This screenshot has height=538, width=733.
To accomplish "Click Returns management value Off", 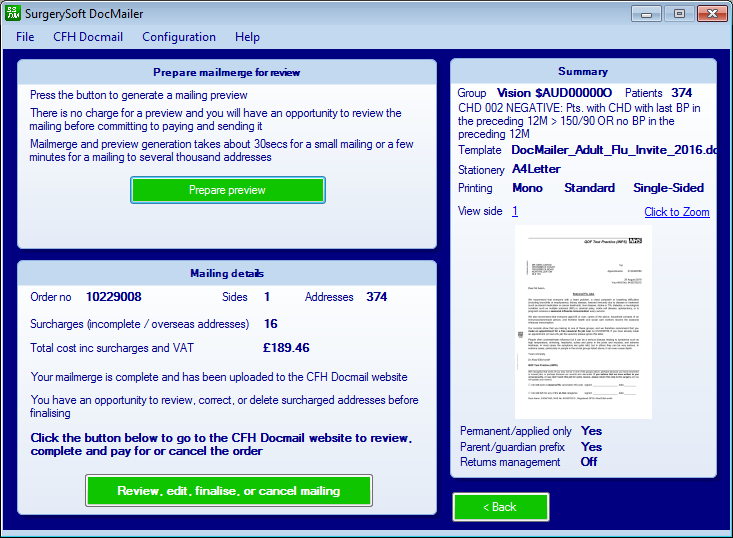I will [589, 462].
